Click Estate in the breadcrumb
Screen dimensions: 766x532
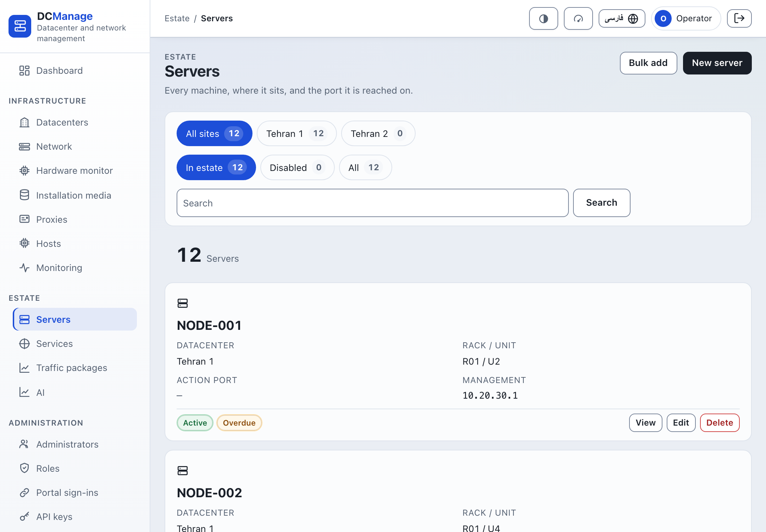tap(177, 18)
